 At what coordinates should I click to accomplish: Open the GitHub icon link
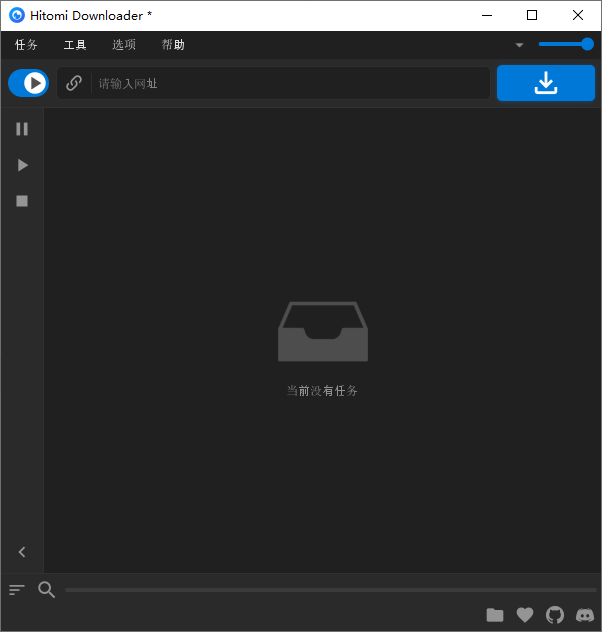coord(555,615)
